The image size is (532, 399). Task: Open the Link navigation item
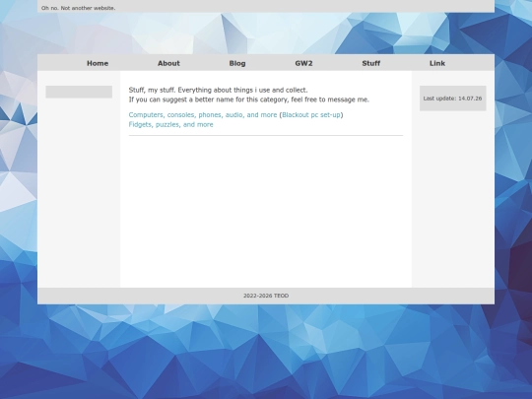[437, 63]
